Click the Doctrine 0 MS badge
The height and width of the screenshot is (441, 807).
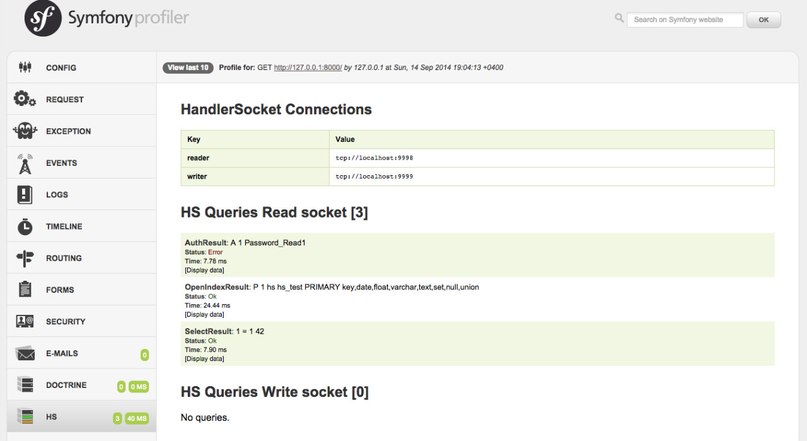(138, 386)
